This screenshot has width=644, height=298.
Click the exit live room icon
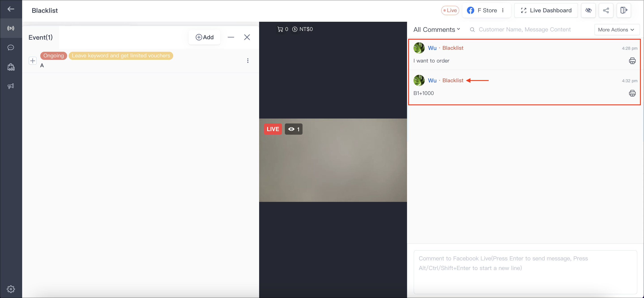tap(624, 11)
